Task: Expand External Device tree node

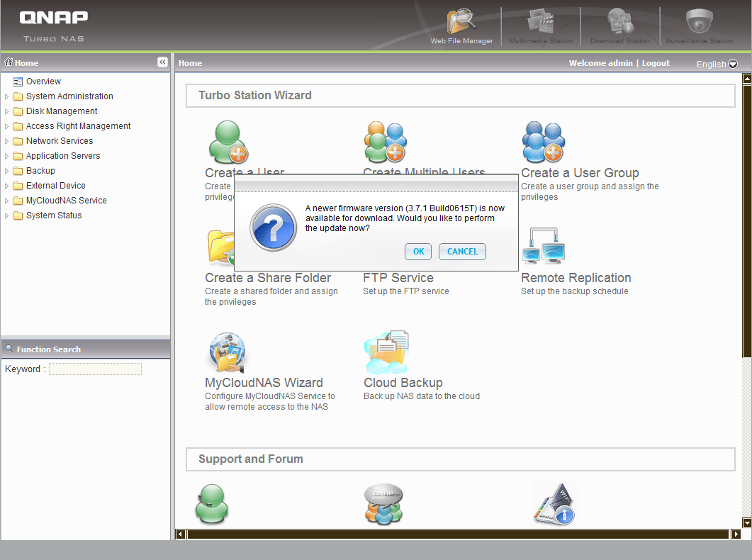Action: pyautogui.click(x=6, y=186)
